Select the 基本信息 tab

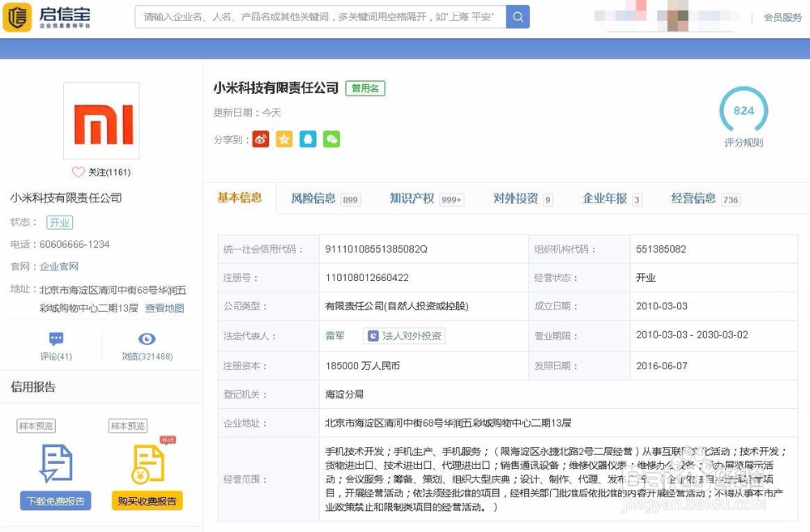(x=240, y=198)
